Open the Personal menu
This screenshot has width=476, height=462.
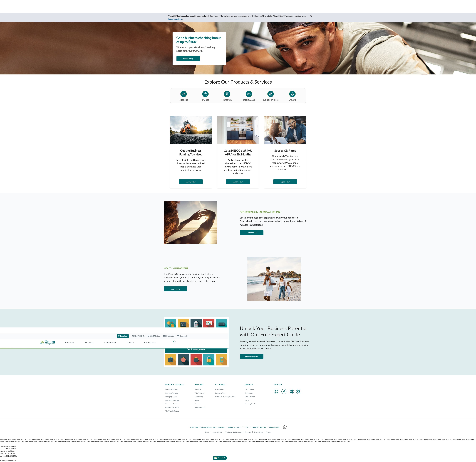[69, 343]
